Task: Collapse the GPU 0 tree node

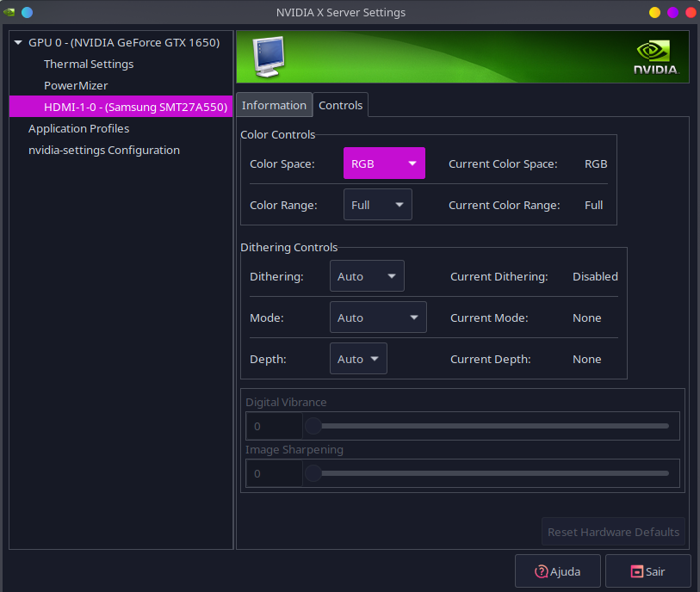Action: pos(18,43)
